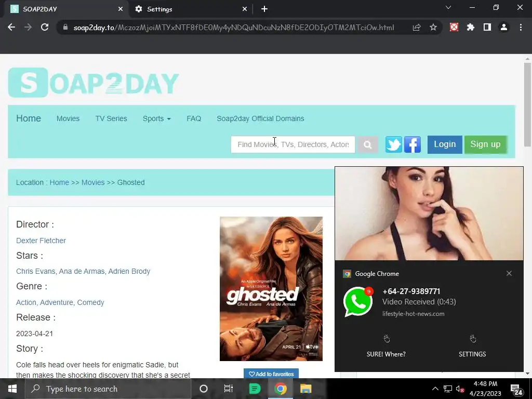
Task: Click the page vertical scrollbar thumb
Action: [x=527, y=104]
